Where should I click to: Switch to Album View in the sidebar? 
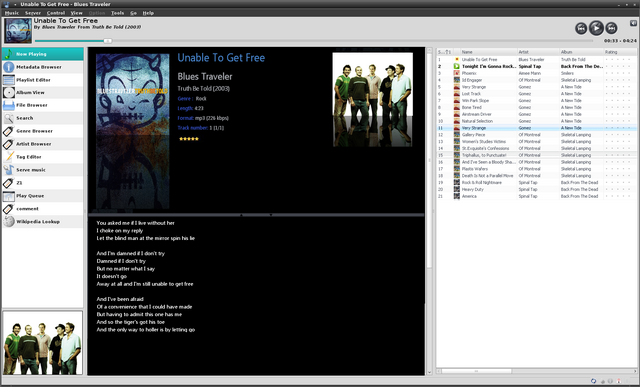(42, 93)
